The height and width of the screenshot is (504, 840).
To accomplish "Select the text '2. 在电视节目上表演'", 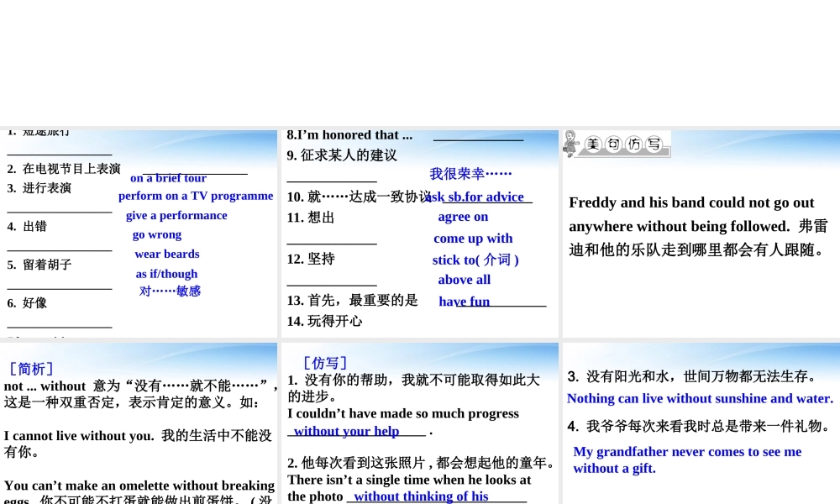I will point(64,169).
